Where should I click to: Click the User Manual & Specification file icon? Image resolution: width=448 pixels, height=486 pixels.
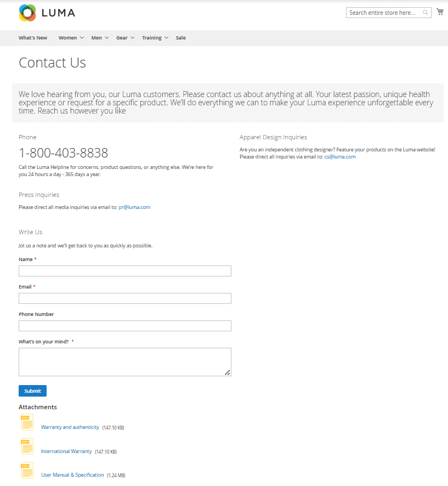pyautogui.click(x=27, y=470)
